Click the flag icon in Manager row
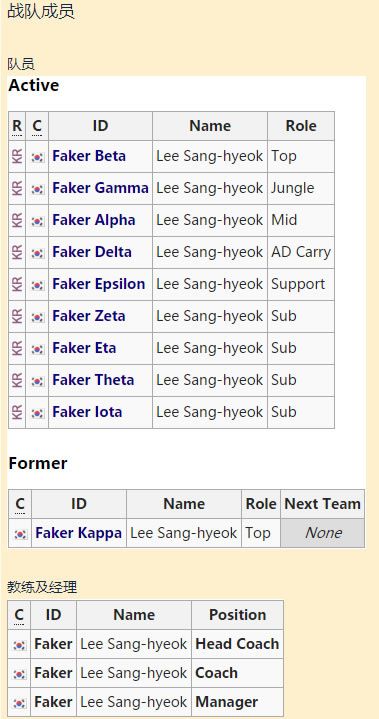The image size is (379, 719). (19, 703)
